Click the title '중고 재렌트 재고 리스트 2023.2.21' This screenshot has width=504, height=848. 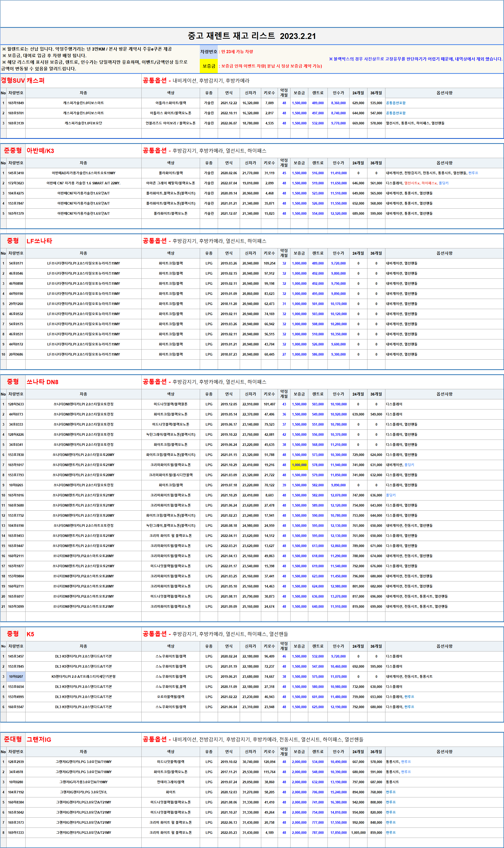pos(252,36)
